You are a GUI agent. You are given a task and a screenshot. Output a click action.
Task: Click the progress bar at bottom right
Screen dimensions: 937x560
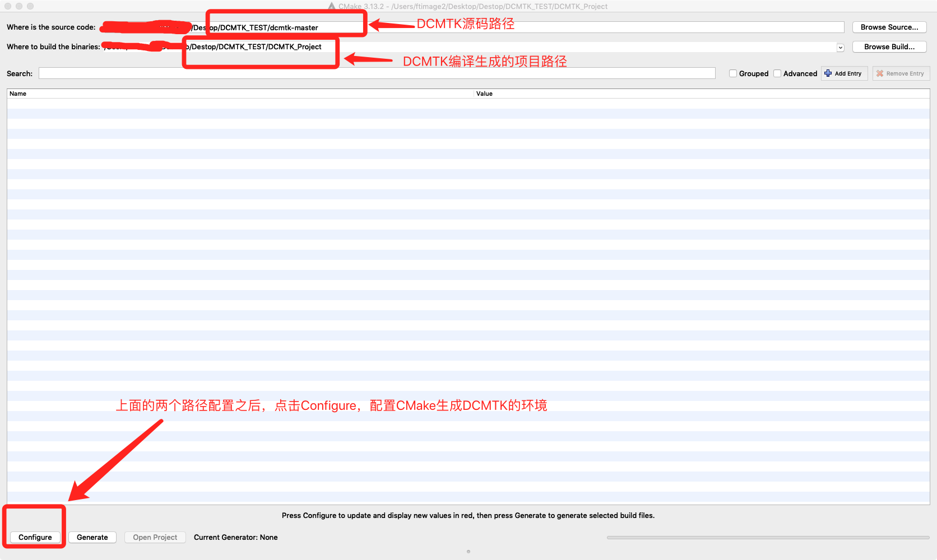point(768,538)
